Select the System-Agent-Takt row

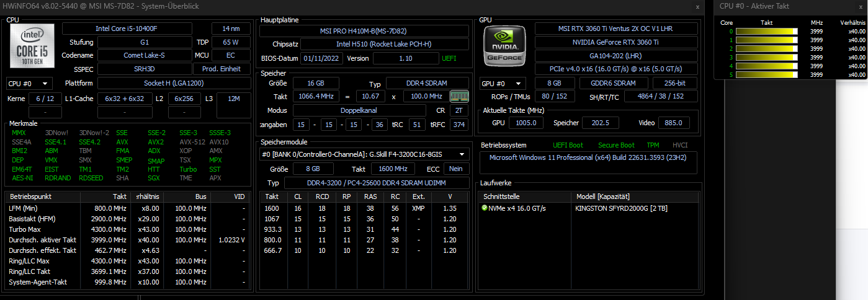(127, 282)
